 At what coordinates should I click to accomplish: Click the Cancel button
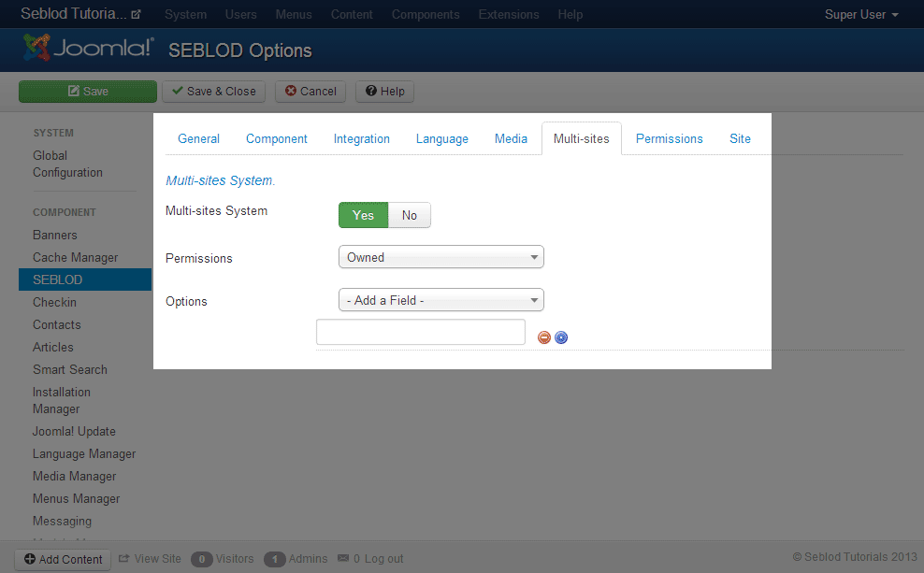click(310, 92)
